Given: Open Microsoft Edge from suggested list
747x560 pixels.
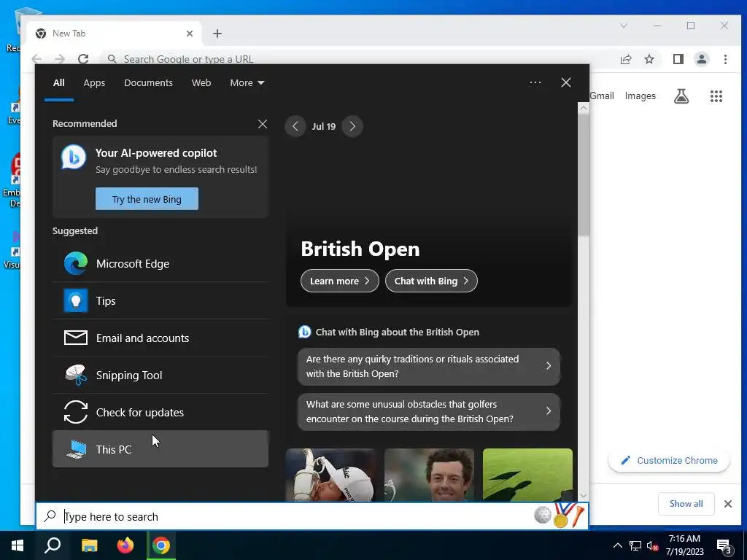Looking at the screenshot, I should [160, 264].
